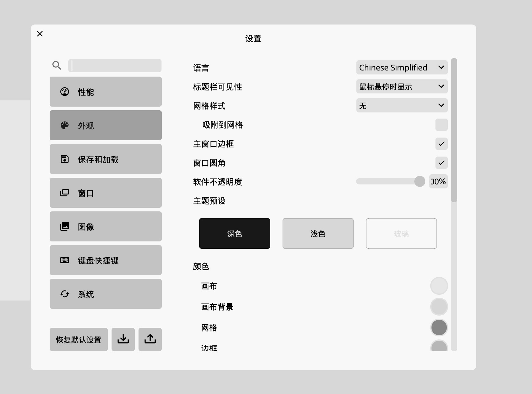Click the palette icon beside 外观
The height and width of the screenshot is (394, 532).
(65, 126)
